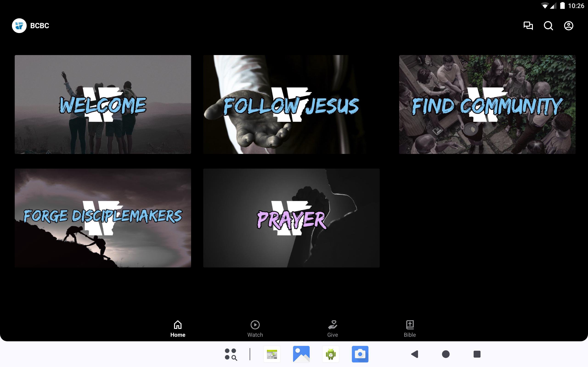588x367 pixels.
Task: Switch to the Watch tab
Action: click(x=255, y=328)
